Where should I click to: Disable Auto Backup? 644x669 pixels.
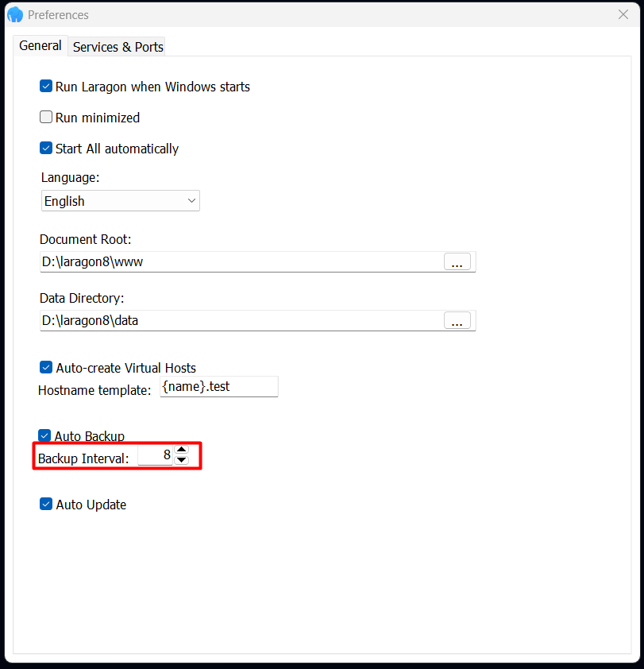(x=45, y=435)
